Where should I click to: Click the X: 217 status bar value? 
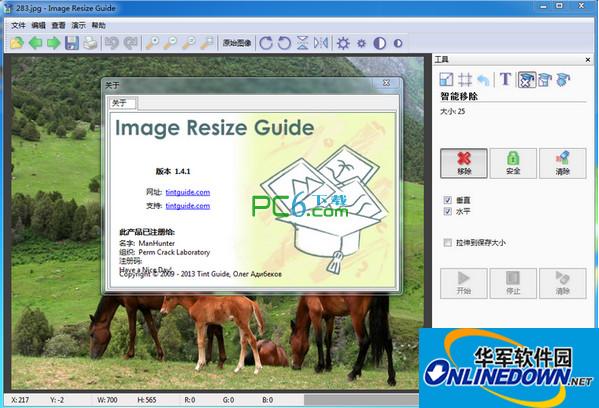click(20, 400)
